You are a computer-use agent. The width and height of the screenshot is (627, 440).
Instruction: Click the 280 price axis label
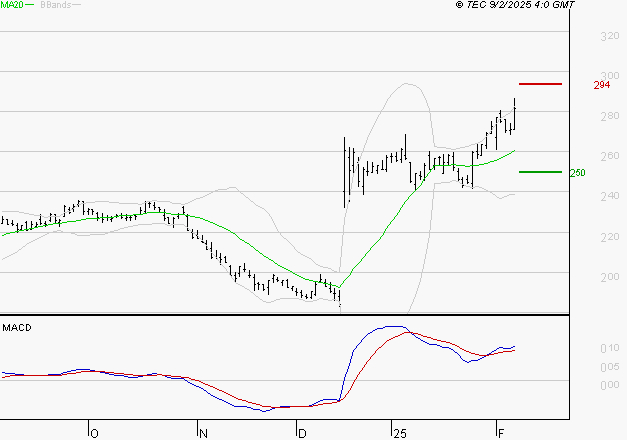610,116
